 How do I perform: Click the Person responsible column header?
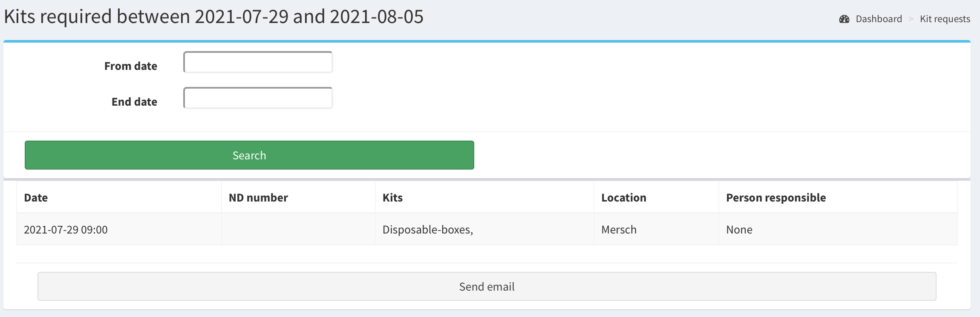point(775,198)
